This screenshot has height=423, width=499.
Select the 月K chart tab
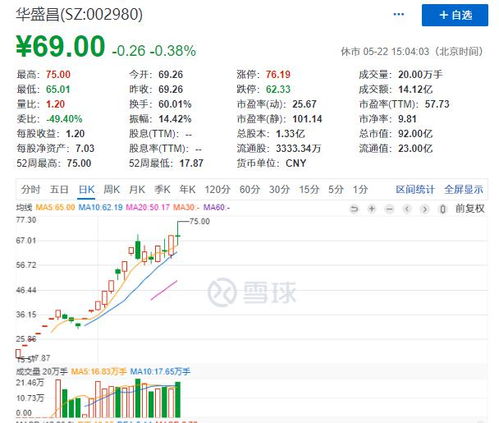tap(137, 190)
